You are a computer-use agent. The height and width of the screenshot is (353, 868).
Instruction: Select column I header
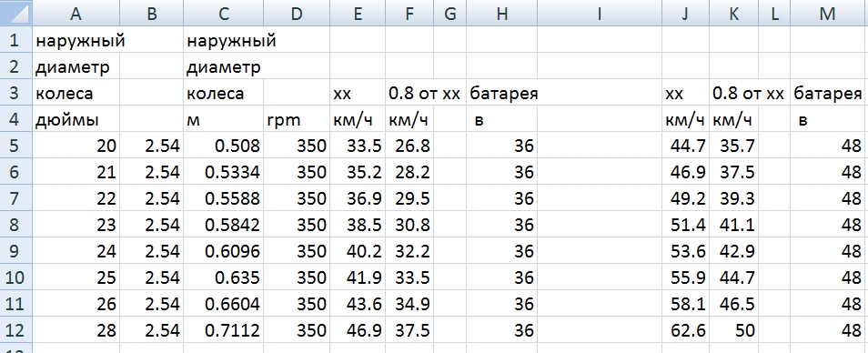tap(600, 14)
